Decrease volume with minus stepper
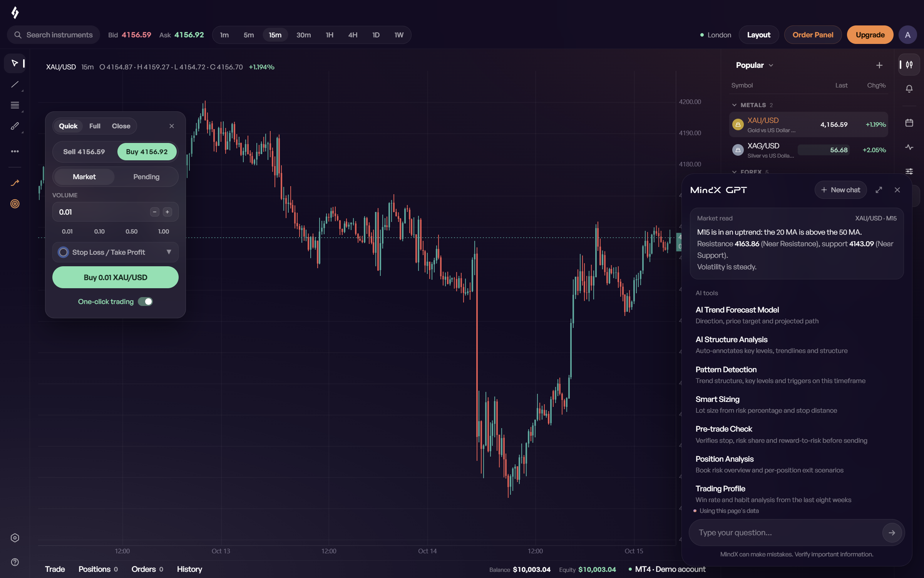Viewport: 924px width, 578px height. (x=154, y=212)
